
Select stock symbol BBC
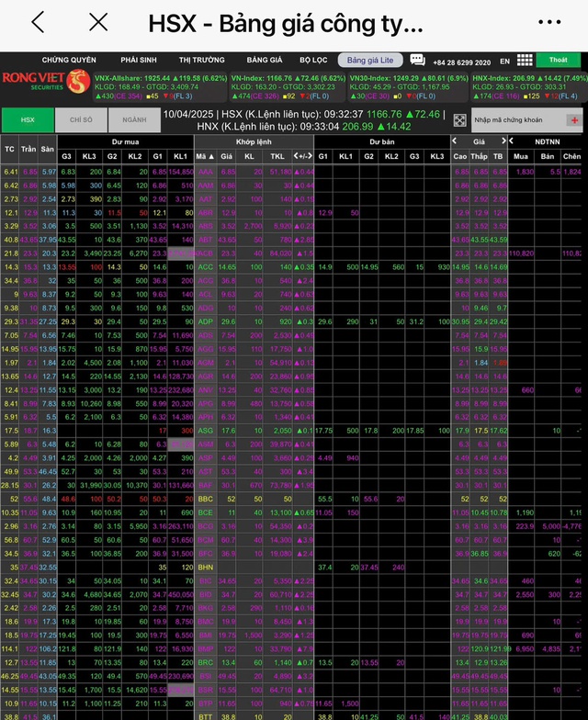[x=206, y=500]
